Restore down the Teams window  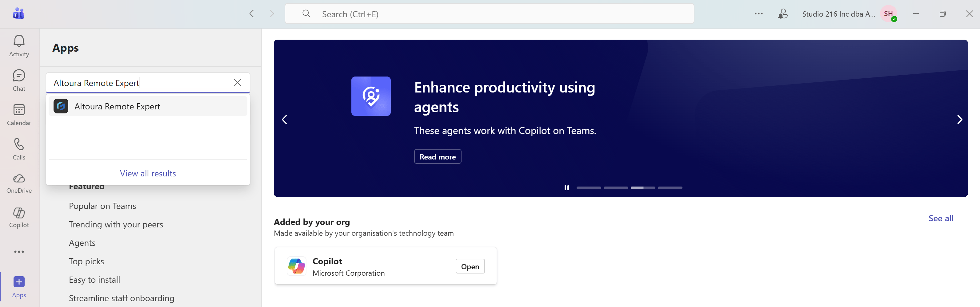(942, 14)
